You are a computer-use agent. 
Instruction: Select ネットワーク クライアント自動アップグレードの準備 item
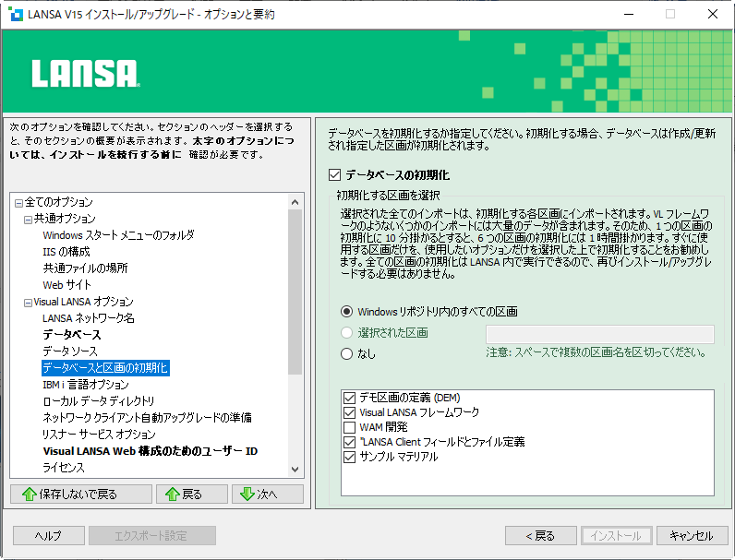(x=147, y=418)
